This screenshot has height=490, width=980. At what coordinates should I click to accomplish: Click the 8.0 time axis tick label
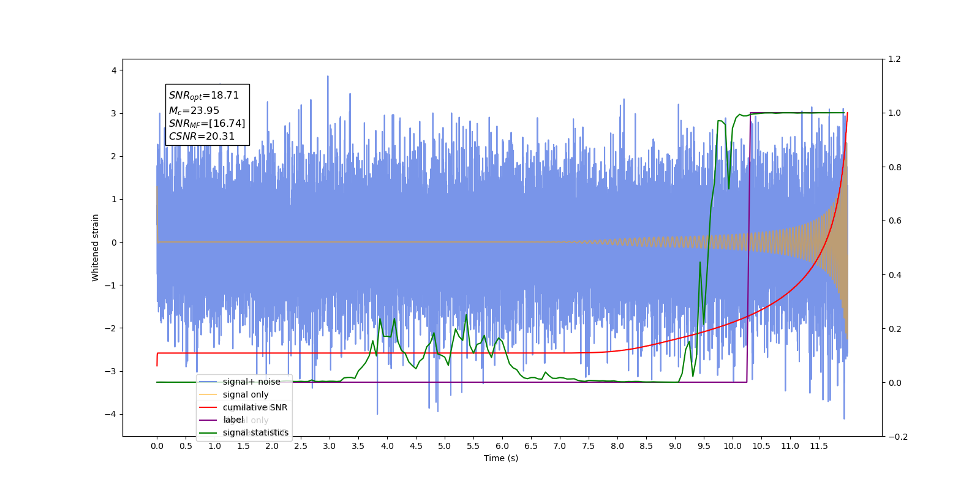tap(617, 446)
